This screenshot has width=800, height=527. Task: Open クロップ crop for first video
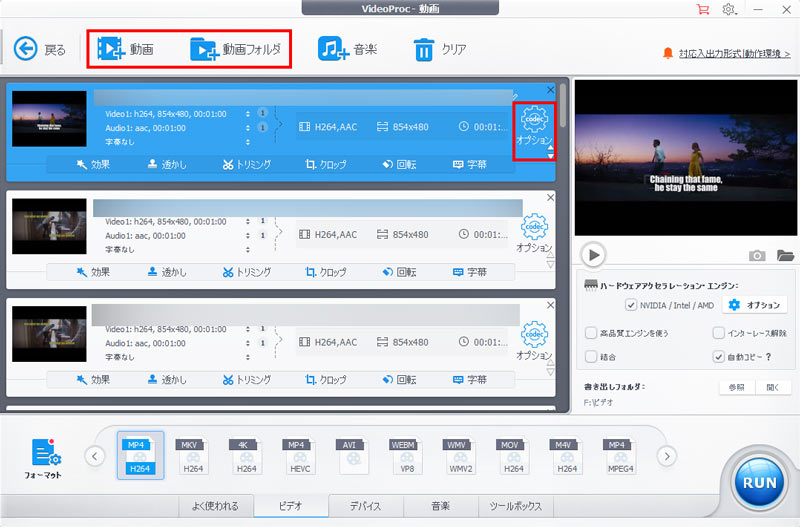(x=326, y=164)
